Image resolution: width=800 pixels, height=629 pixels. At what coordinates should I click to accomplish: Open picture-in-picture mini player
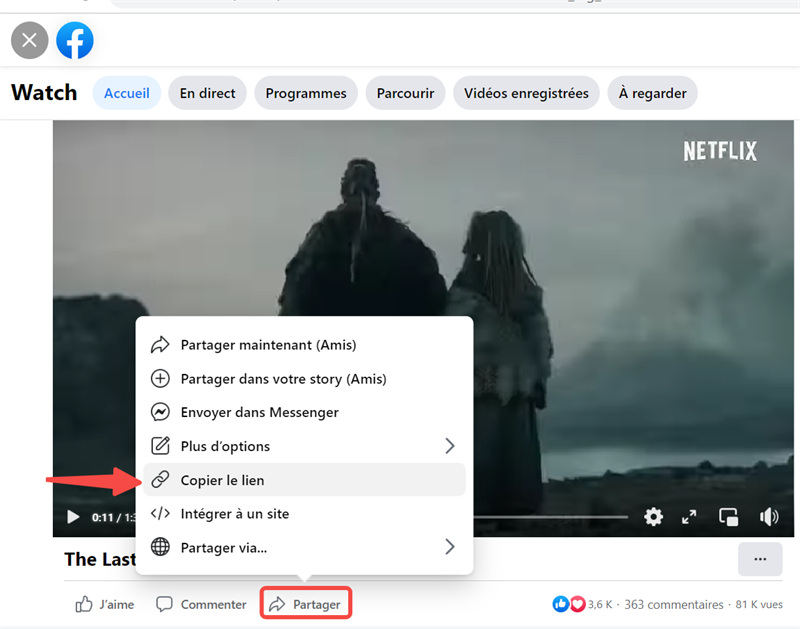(729, 517)
